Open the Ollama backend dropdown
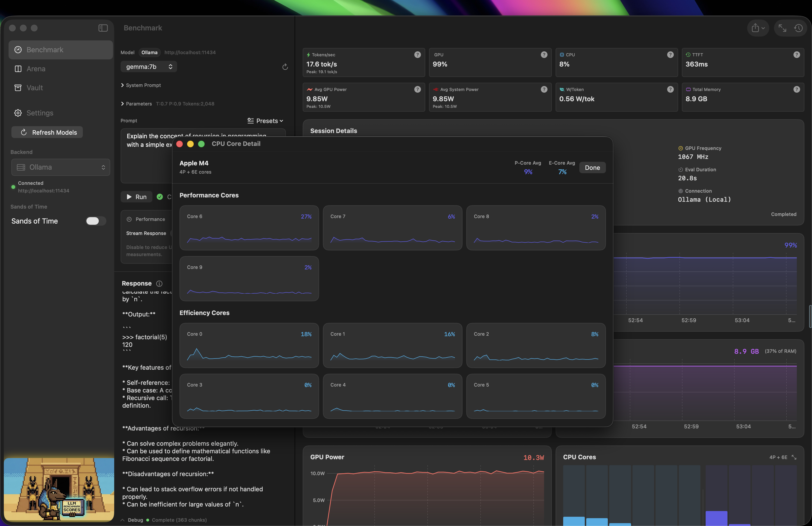 point(61,167)
